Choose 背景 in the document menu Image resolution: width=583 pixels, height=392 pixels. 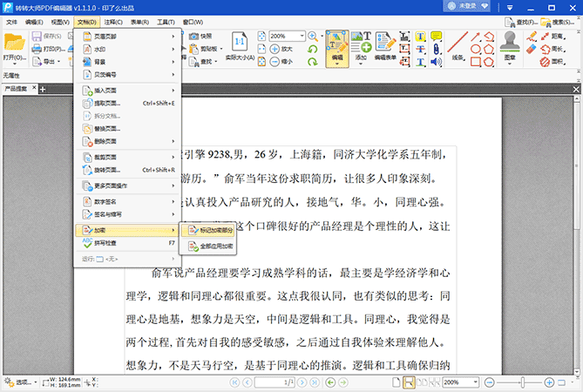pos(127,62)
